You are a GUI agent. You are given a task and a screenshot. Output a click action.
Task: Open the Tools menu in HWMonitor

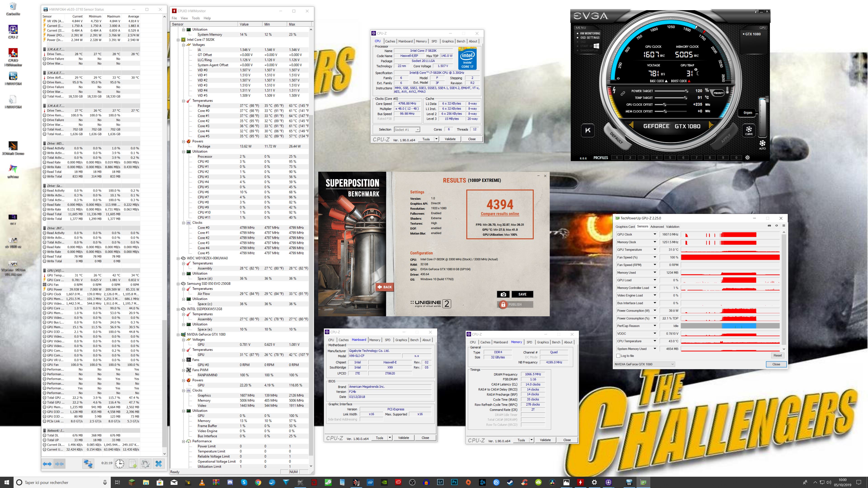pyautogui.click(x=196, y=18)
